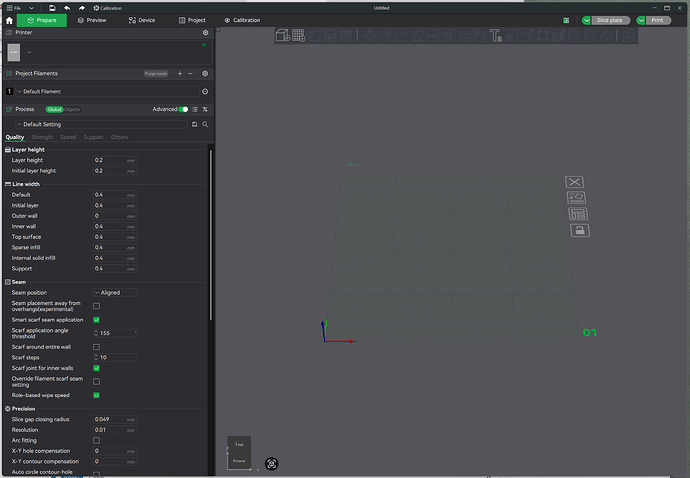Switch Process scope to Objects

(72, 109)
